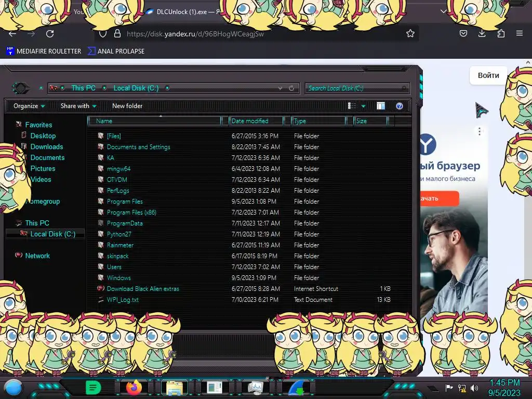Open Videos in the navigation pane
The width and height of the screenshot is (532, 399).
[41, 179]
